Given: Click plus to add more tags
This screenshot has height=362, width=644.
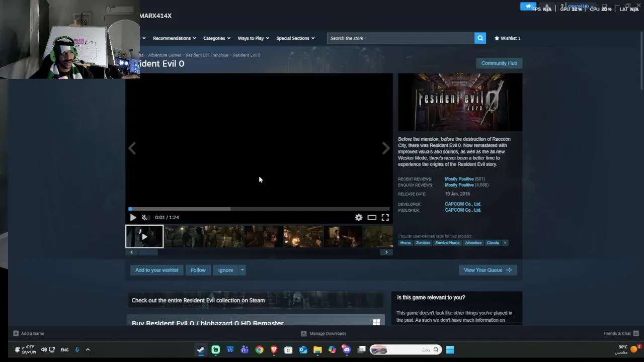Looking at the screenshot, I should pos(505,243).
